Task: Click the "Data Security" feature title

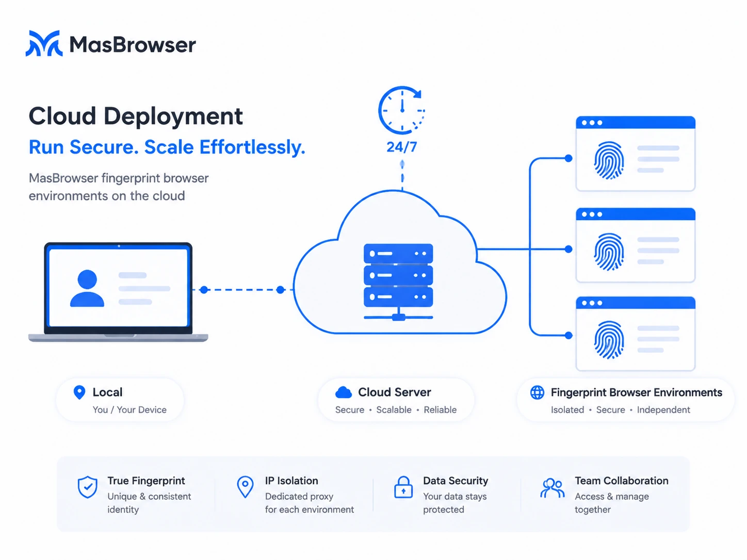Action: pyautogui.click(x=456, y=481)
